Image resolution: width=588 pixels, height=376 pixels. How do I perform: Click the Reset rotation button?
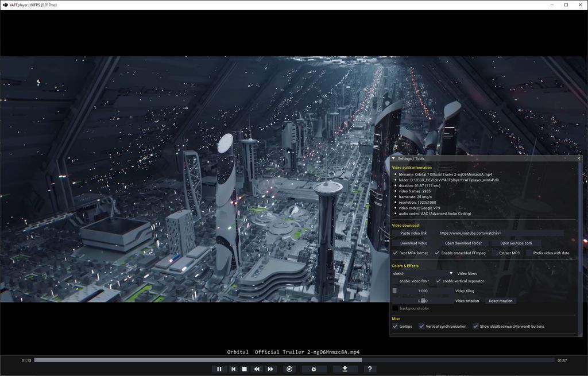501,301
